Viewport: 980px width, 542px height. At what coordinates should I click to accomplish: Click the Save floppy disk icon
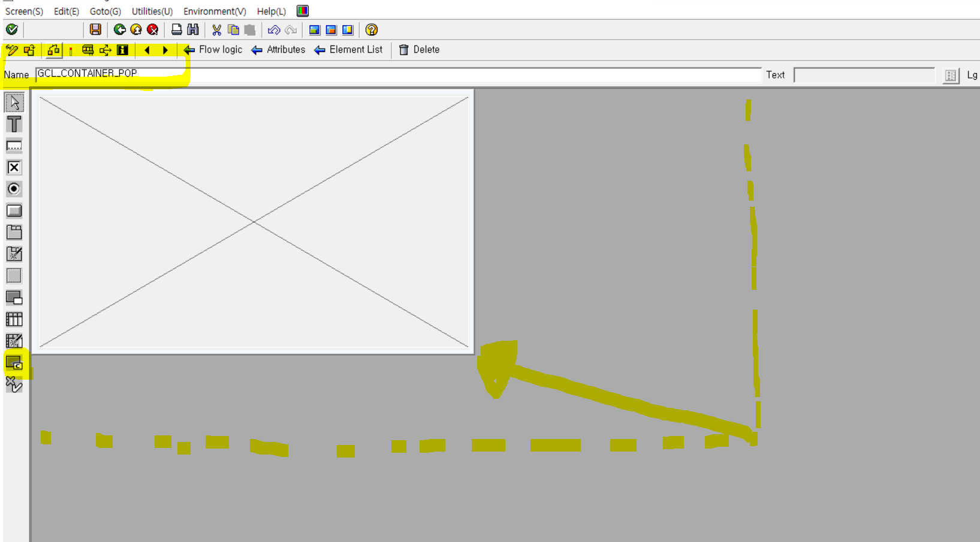click(x=95, y=29)
